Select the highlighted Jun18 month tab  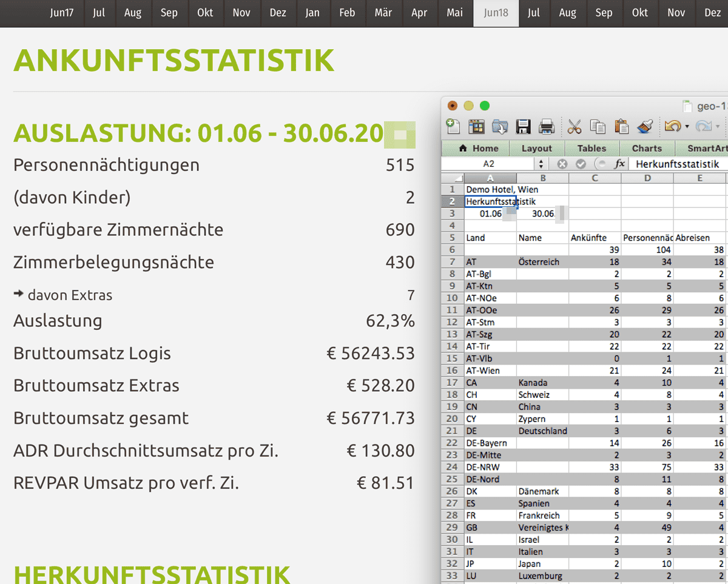coord(496,13)
